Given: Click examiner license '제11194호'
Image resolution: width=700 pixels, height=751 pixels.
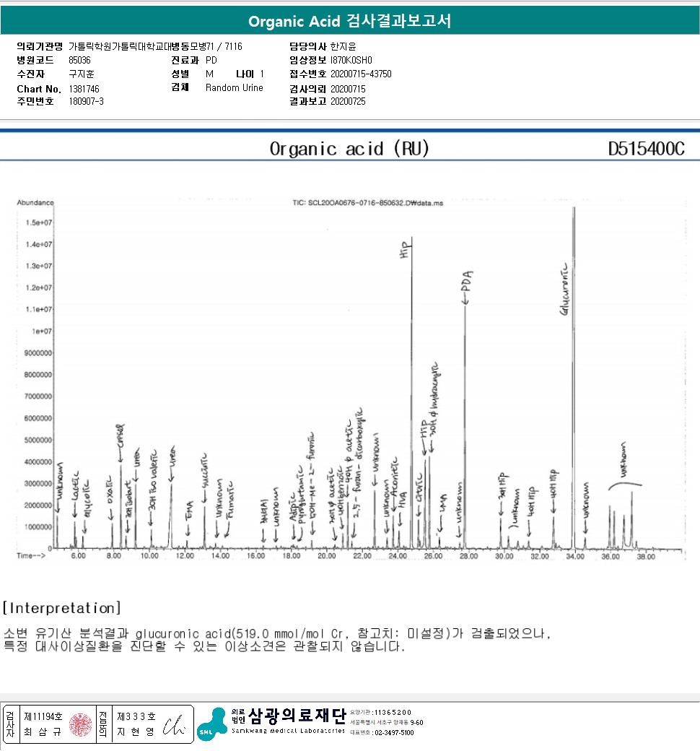Looking at the screenshot, I should (x=43, y=717).
